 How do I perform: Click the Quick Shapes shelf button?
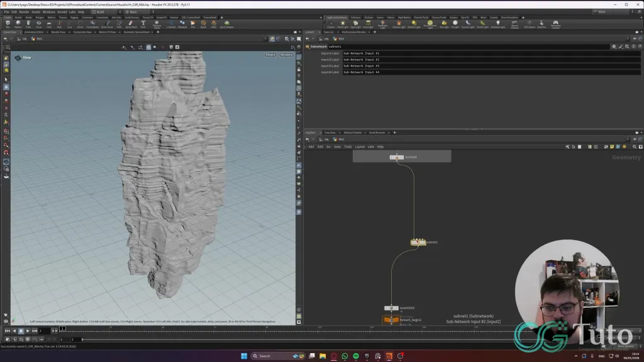pyautogui.click(x=227, y=23)
